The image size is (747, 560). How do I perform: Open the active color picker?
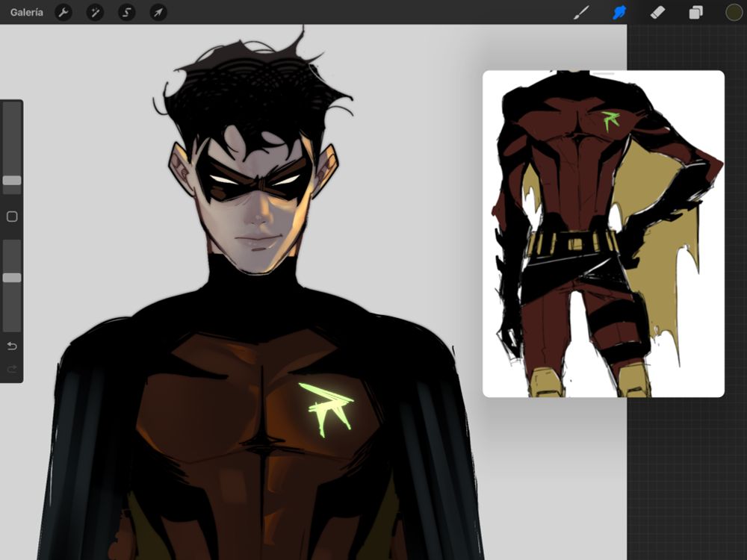734,13
